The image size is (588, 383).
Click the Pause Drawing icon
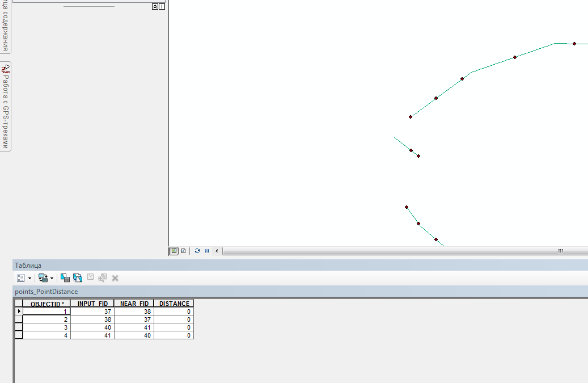click(x=207, y=251)
